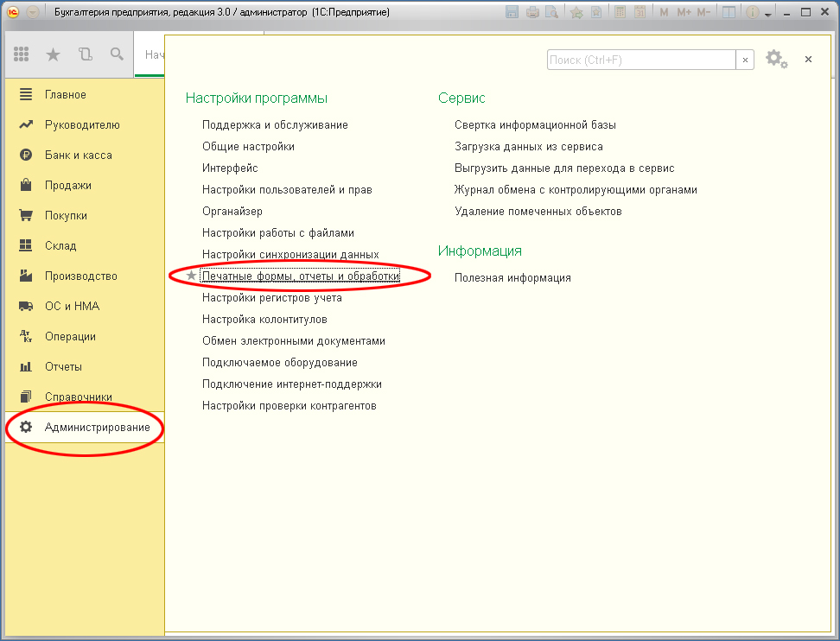Open Настройки регистров учета
Viewport: 840px width, 641px height.
click(271, 298)
